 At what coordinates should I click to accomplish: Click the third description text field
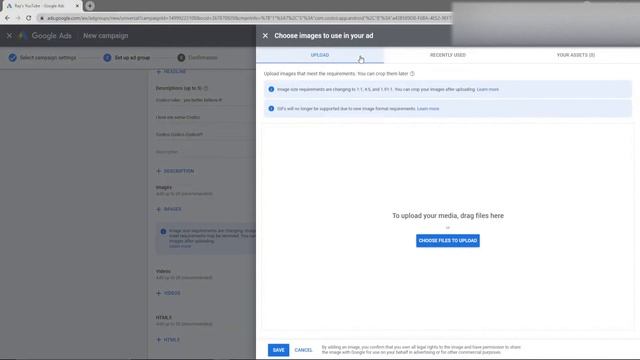point(205,135)
